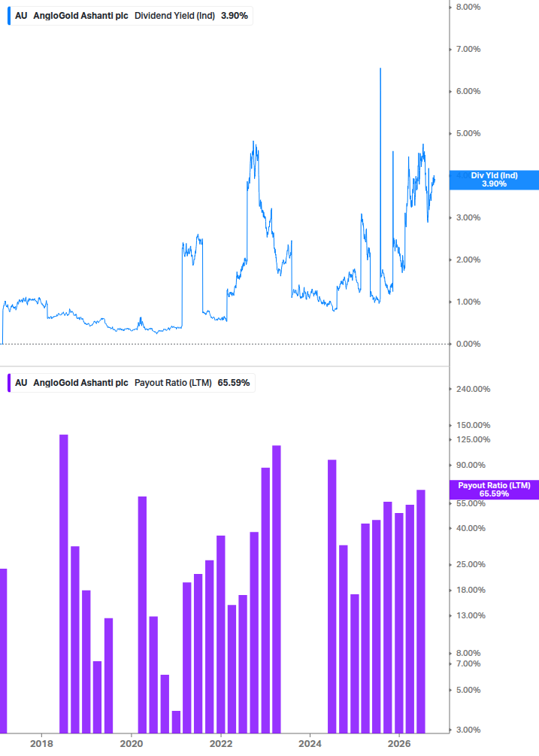539x756 pixels.
Task: Click the 2020 label on the time axis
Action: click(x=131, y=743)
